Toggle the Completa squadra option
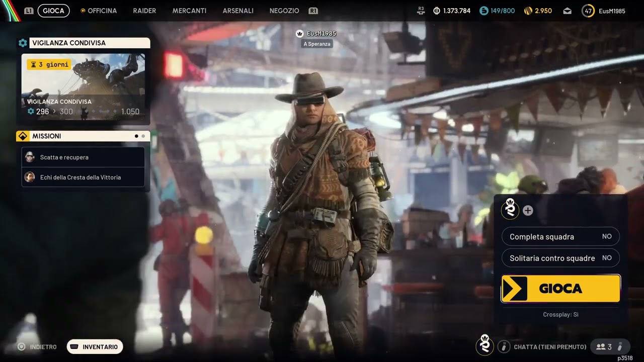Screen dimensions: 644x362 tap(561, 236)
